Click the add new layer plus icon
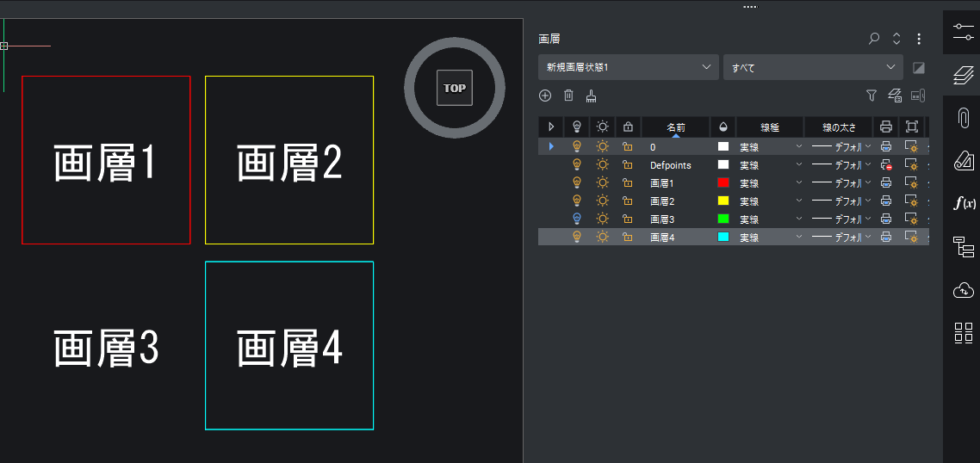Screen dimensions: 980x463 click(x=545, y=96)
